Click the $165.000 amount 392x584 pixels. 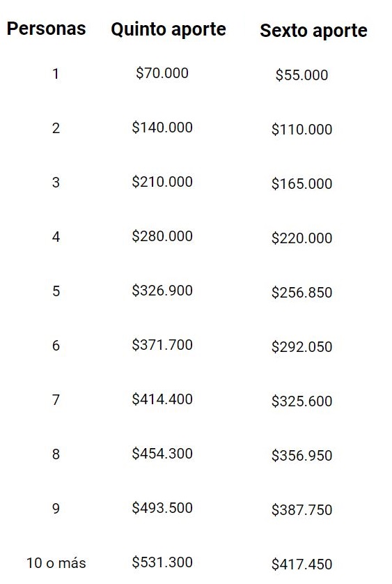pyautogui.click(x=301, y=183)
